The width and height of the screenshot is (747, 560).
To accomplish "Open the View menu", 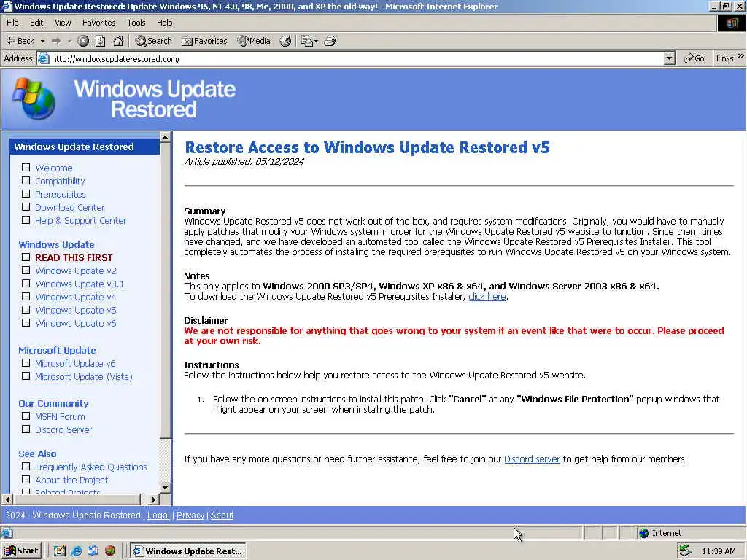I will coord(63,23).
